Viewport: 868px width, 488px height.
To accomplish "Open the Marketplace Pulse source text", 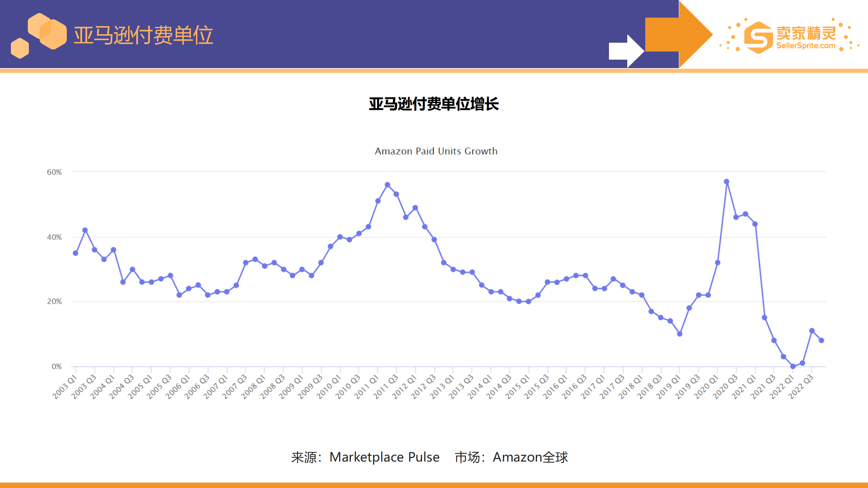I will point(383,457).
